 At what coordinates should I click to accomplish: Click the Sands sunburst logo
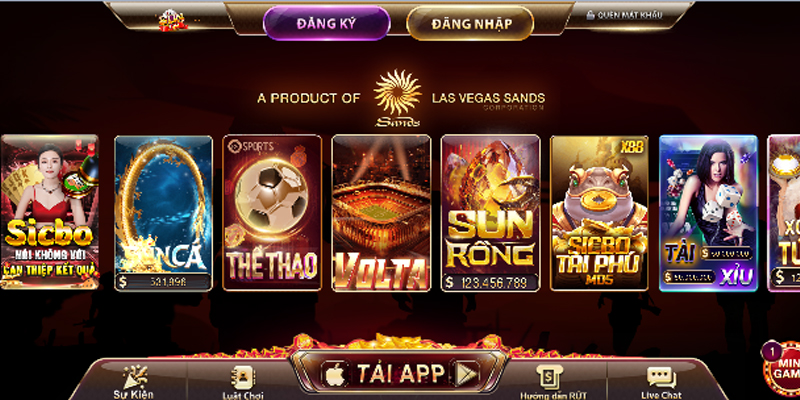pos(397,97)
